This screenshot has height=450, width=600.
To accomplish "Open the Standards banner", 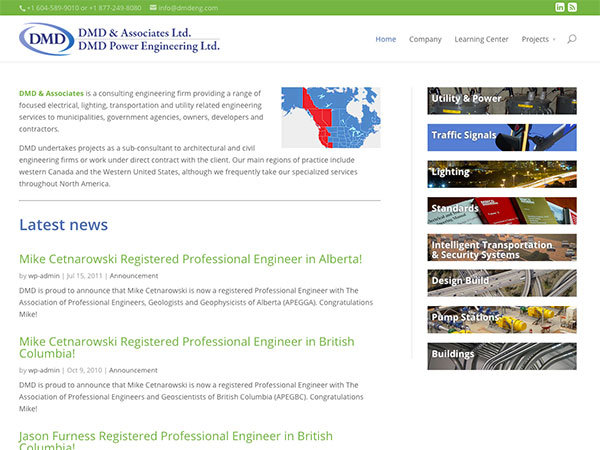I will click(x=502, y=211).
